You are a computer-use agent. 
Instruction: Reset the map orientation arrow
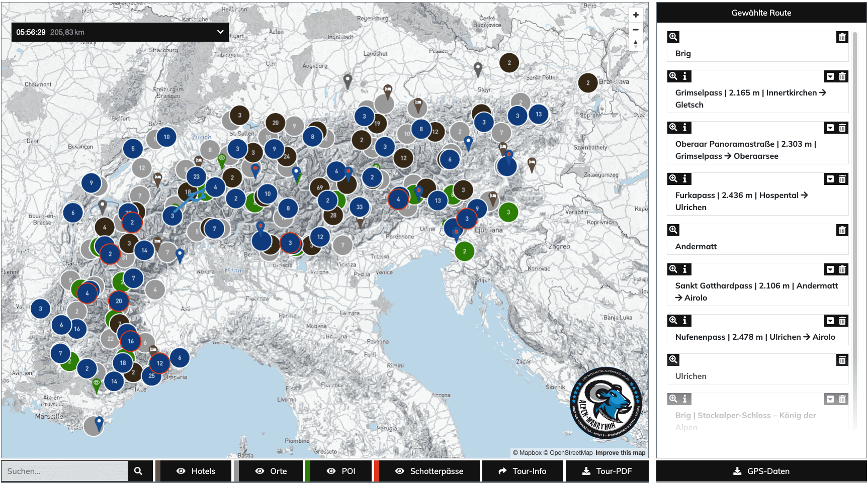[636, 44]
